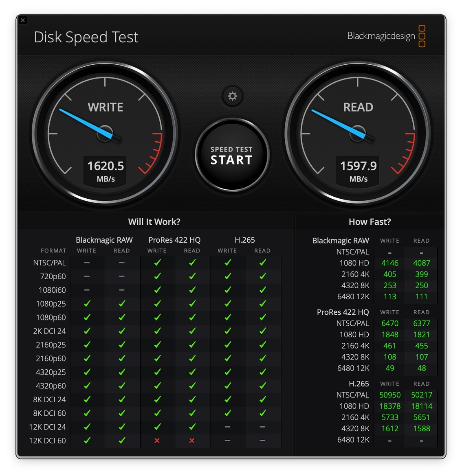The height and width of the screenshot is (476, 462).
Task: Click the H.265 section header in How Fast
Action: click(359, 384)
